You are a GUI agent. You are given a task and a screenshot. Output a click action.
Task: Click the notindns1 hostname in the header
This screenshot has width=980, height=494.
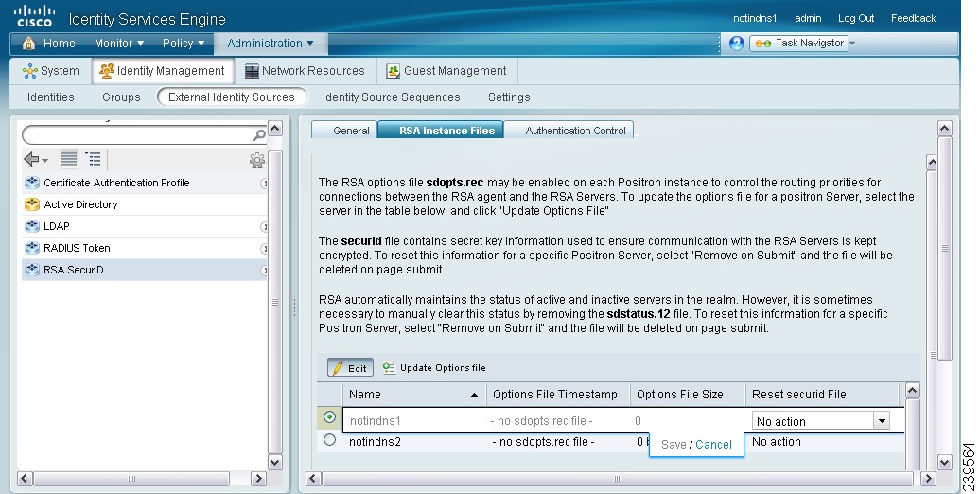754,18
